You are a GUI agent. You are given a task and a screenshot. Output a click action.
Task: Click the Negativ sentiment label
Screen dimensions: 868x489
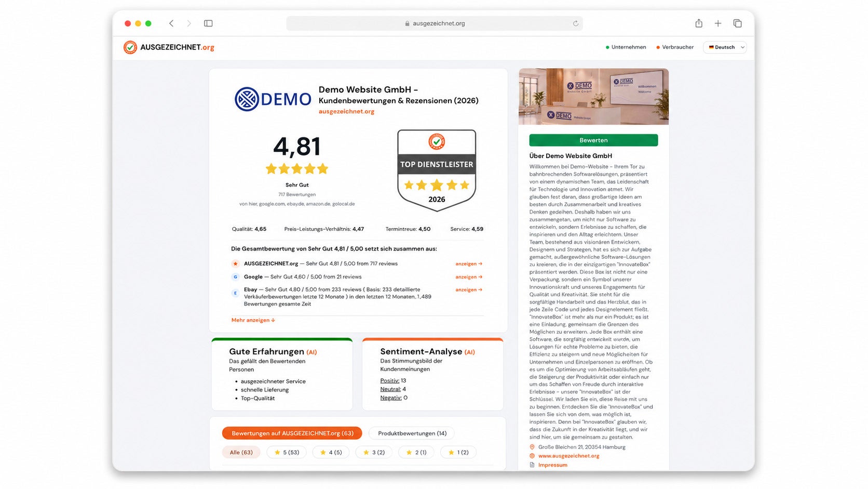(391, 398)
